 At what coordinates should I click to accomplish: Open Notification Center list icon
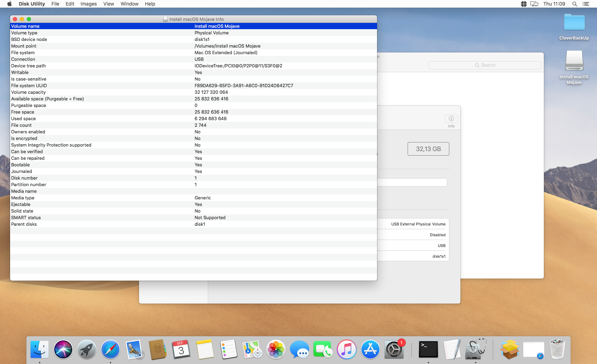(x=586, y=4)
